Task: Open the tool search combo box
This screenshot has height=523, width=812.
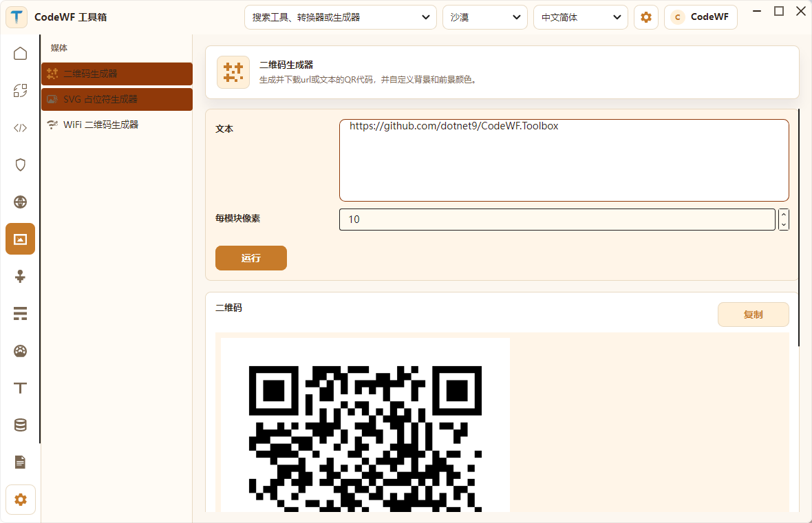Action: coord(340,17)
